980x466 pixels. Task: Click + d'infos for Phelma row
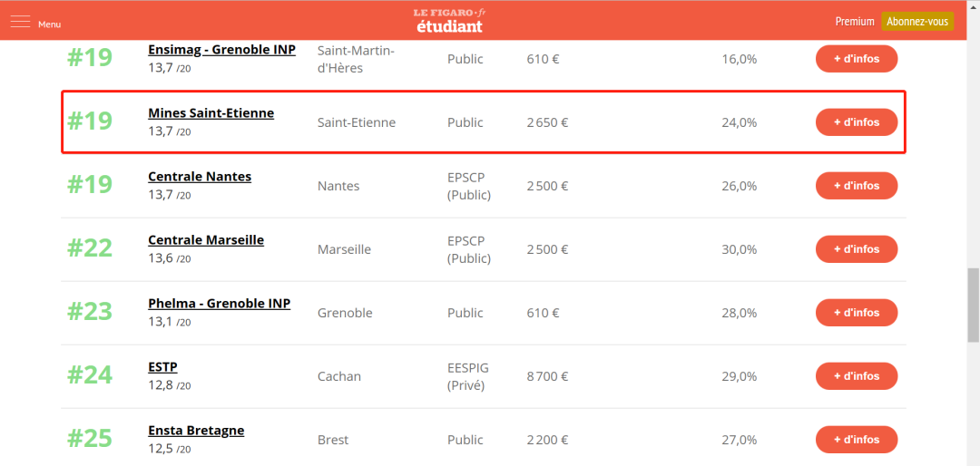pyautogui.click(x=857, y=313)
